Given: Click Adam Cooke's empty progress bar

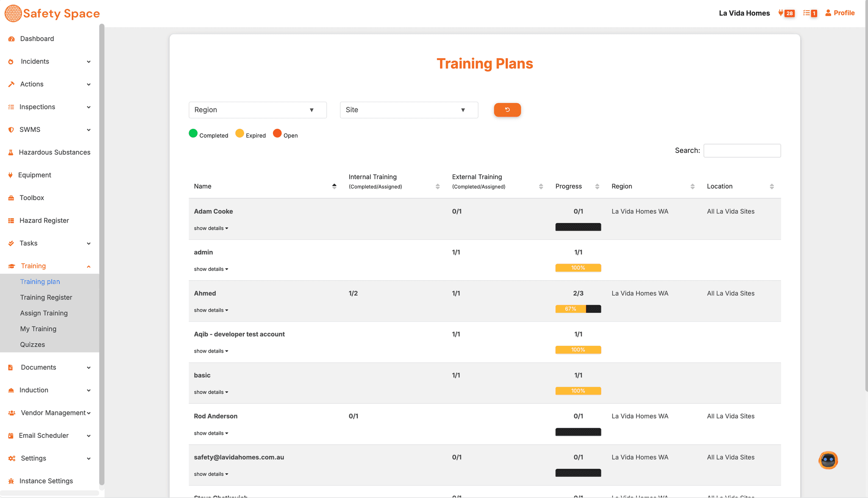Looking at the screenshot, I should [578, 227].
